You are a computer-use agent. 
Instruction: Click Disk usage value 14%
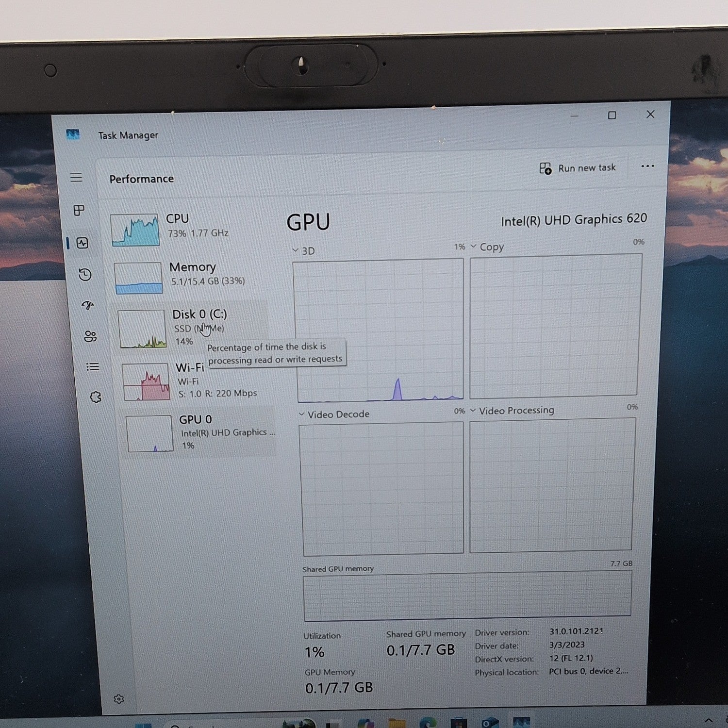pos(184,341)
